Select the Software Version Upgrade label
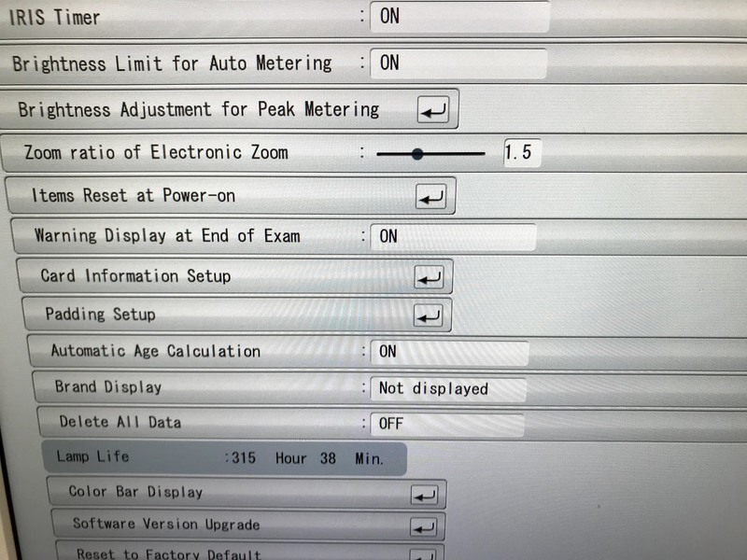The image size is (747, 560). click(x=166, y=524)
